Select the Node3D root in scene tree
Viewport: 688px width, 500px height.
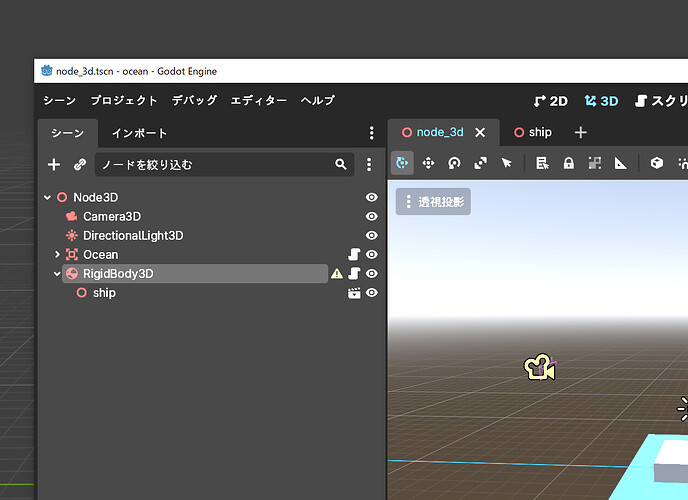tap(95, 197)
